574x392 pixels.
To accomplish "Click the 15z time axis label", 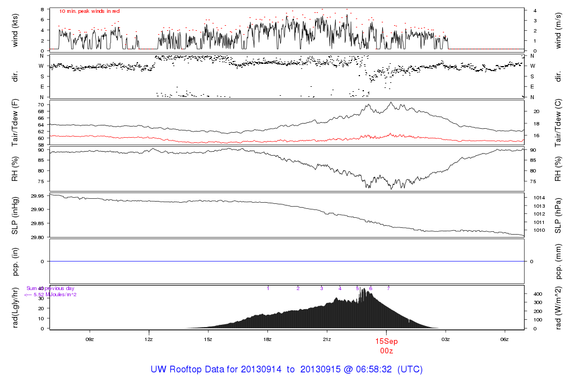I will (208, 339).
